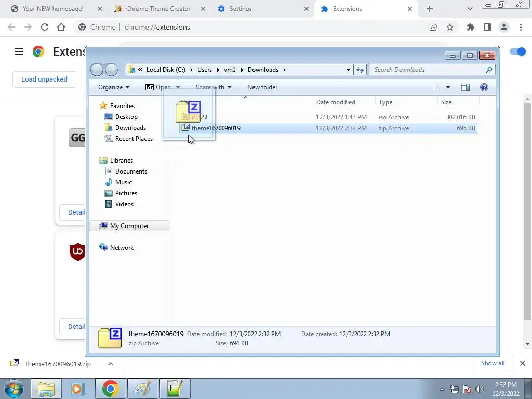The width and height of the screenshot is (532, 399).
Task: Share this page icon in address bar
Action: (x=433, y=27)
